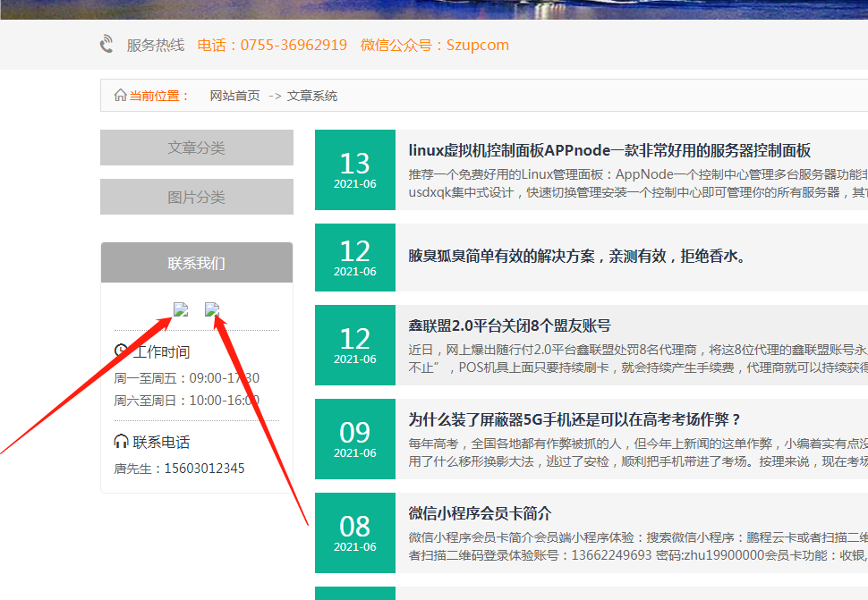Click the first broken image under 联系我们

[x=181, y=310]
